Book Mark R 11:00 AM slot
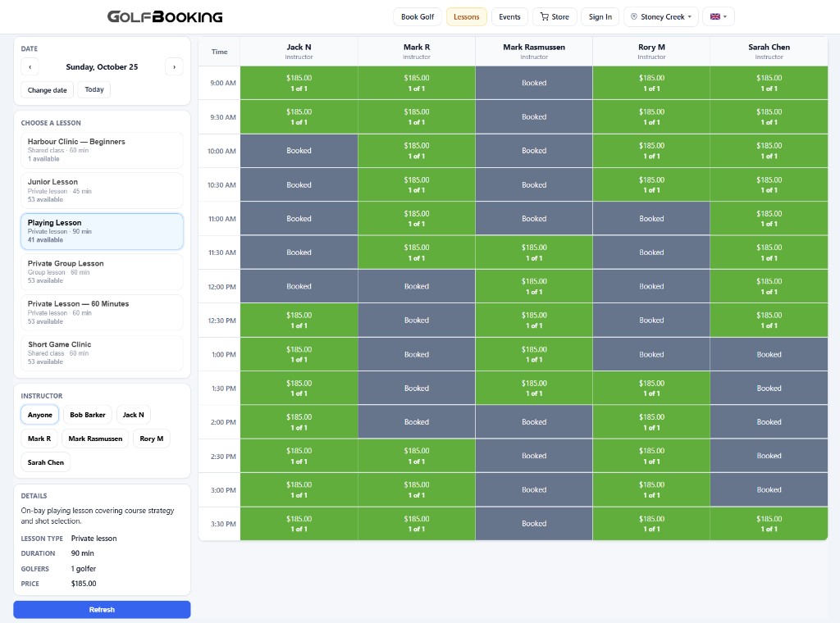 tap(416, 218)
